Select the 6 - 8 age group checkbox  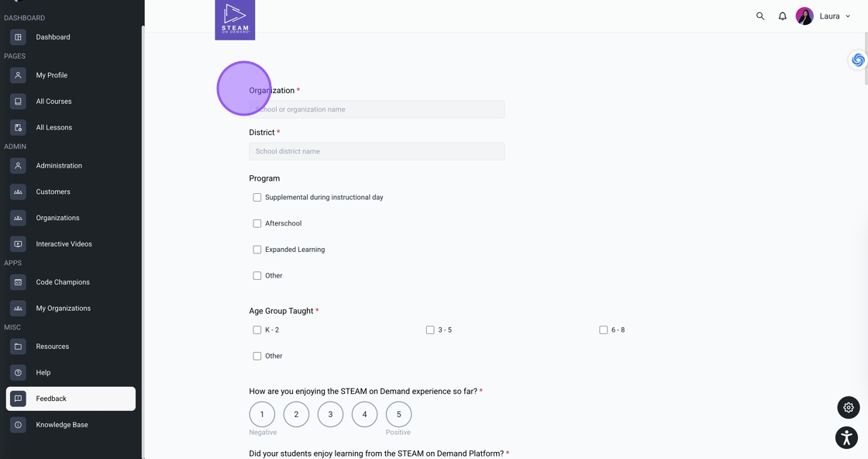coord(604,330)
